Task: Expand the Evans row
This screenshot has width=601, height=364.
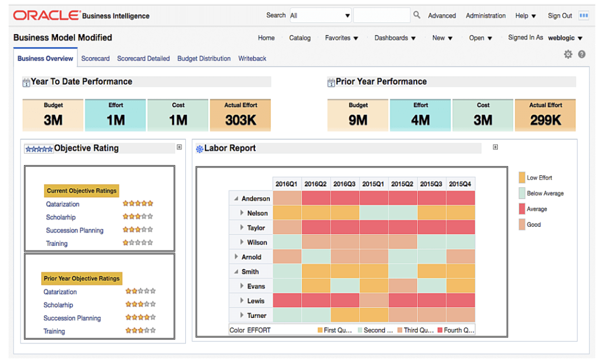Action: (x=242, y=286)
